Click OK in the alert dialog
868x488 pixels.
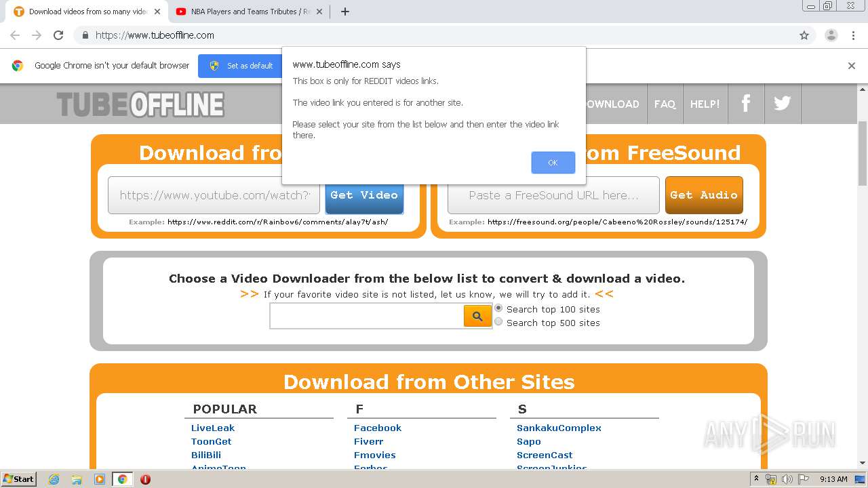tap(553, 163)
